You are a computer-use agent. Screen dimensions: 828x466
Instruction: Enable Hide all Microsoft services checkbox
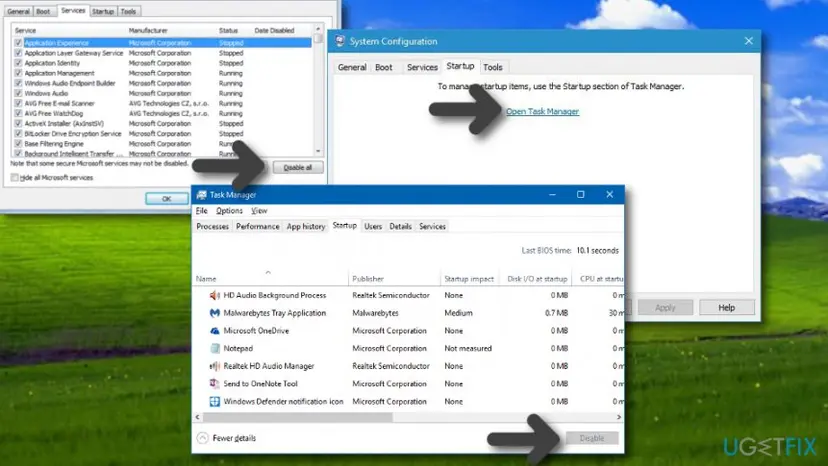(15, 178)
